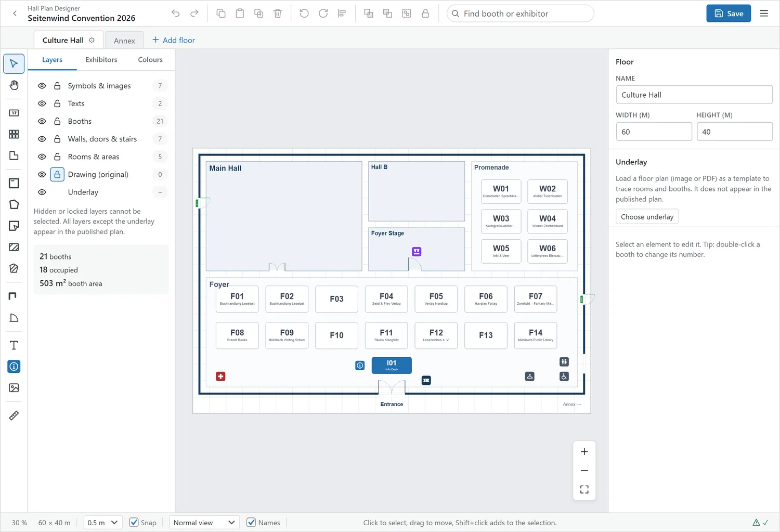Viewport: 780px width, 532px height.
Task: Open the Normal view dropdown
Action: pyautogui.click(x=204, y=523)
